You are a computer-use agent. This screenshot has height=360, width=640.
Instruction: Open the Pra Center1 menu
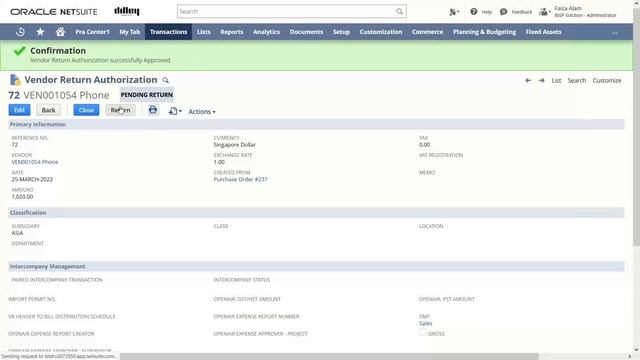point(92,32)
